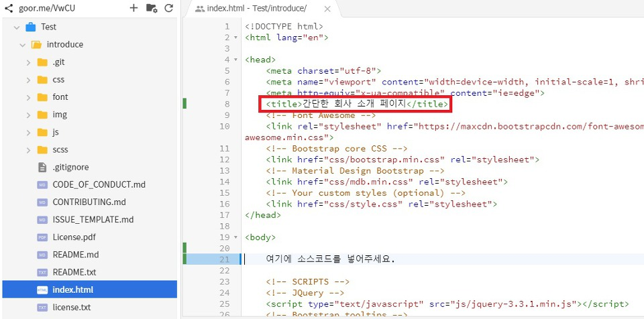644x319 pixels.
Task: Click the SCRIPTS comment on line 23
Action: [x=308, y=282]
